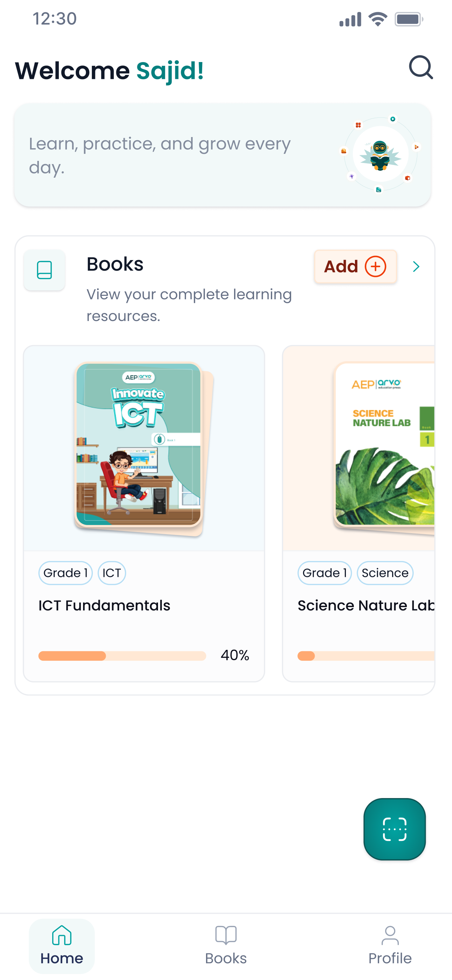
Task: Select the ICT subject tag
Action: [x=111, y=573]
